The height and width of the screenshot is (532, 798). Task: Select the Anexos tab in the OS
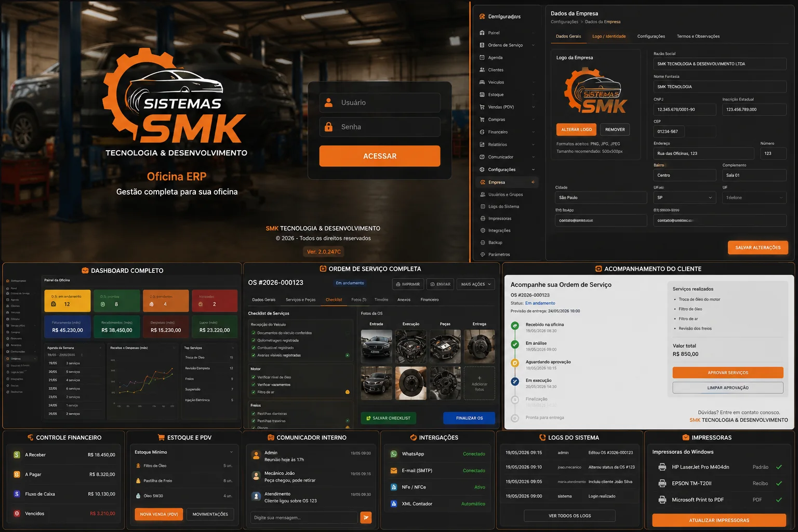(404, 300)
